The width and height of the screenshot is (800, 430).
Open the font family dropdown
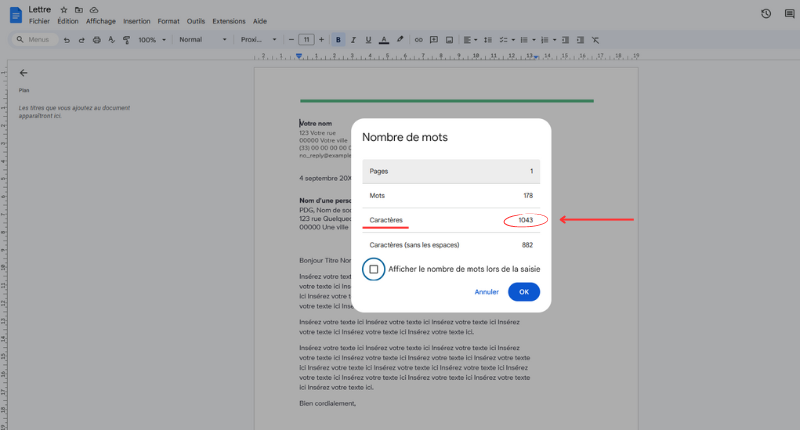point(259,40)
